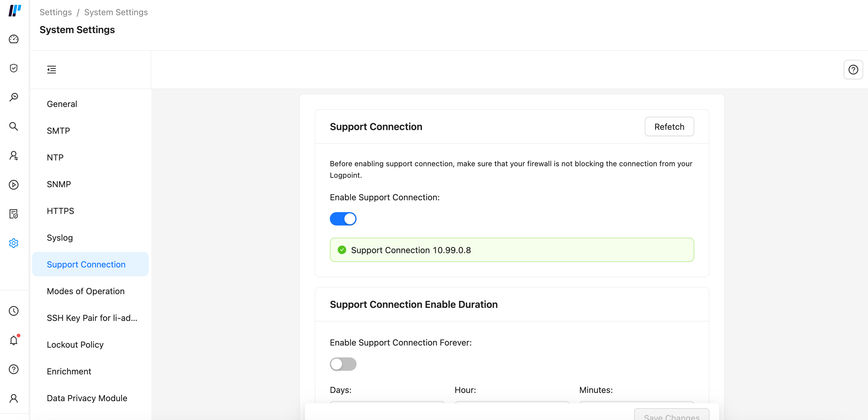Open the investigate magnifier-lightning tool
The width and height of the screenshot is (868, 420).
13,97
